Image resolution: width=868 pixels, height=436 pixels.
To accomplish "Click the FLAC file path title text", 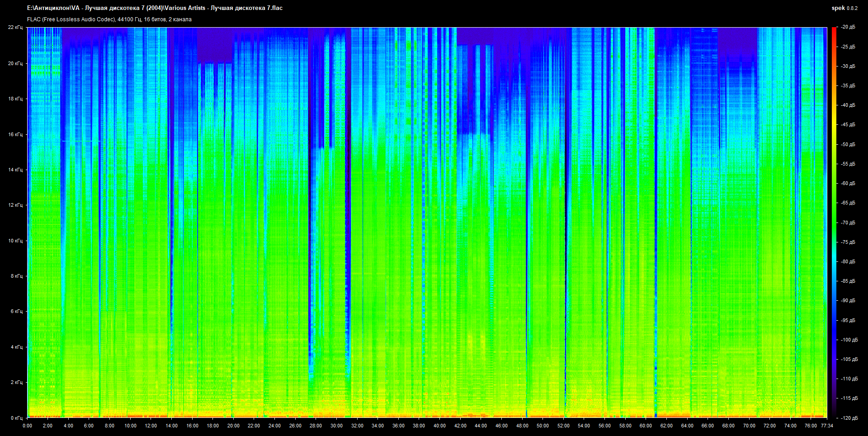I will pyautogui.click(x=155, y=8).
